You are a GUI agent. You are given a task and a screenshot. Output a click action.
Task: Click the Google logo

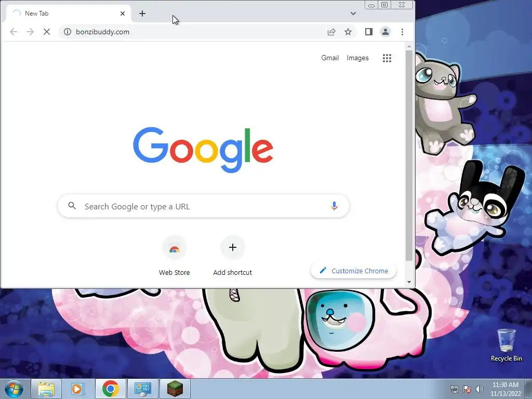(x=203, y=150)
